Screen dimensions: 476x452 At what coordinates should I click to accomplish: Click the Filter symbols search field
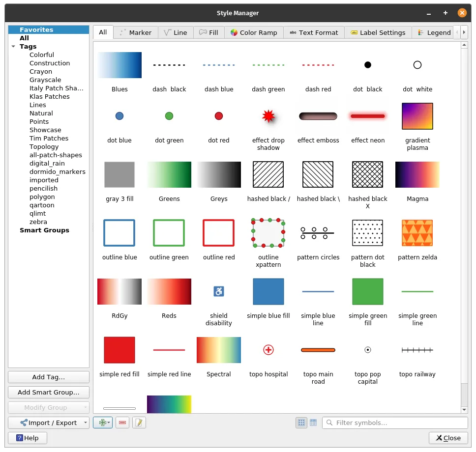tap(398, 423)
